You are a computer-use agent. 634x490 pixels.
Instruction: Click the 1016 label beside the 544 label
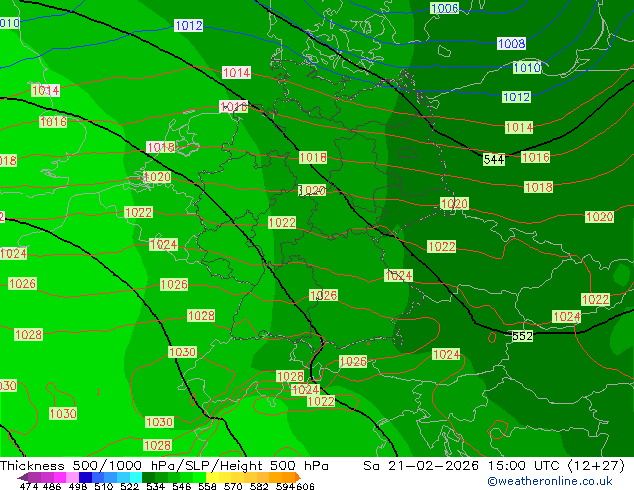(x=535, y=157)
